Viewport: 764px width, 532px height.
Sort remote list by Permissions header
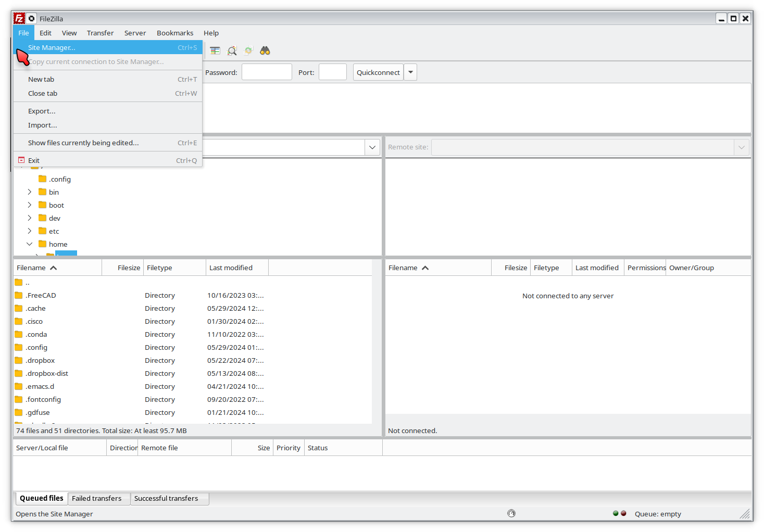645,268
